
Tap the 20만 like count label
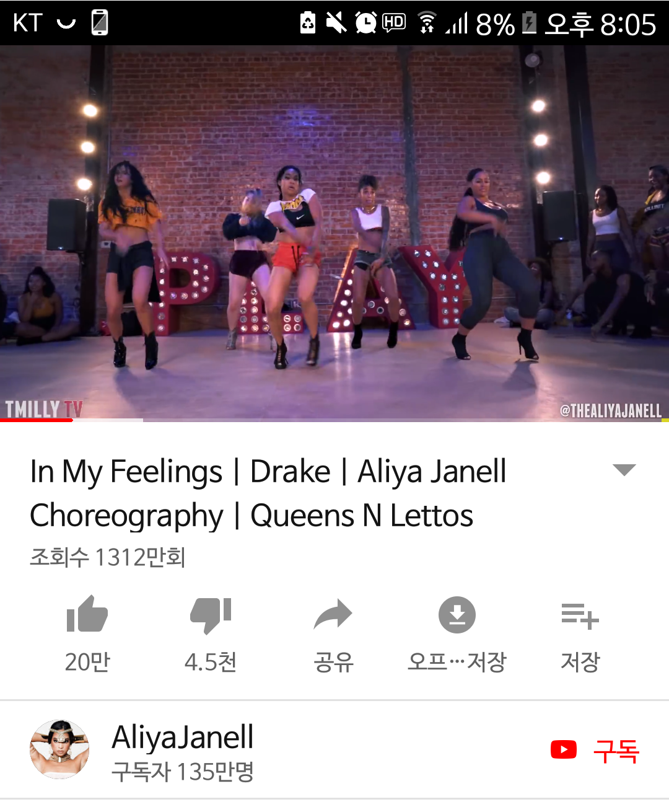[x=87, y=662]
